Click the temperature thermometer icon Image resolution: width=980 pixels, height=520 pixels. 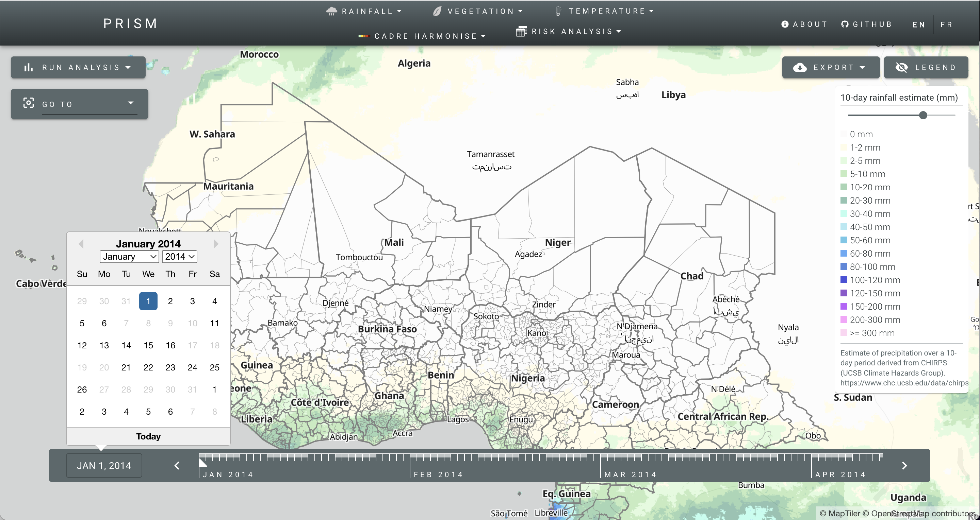pyautogui.click(x=558, y=11)
